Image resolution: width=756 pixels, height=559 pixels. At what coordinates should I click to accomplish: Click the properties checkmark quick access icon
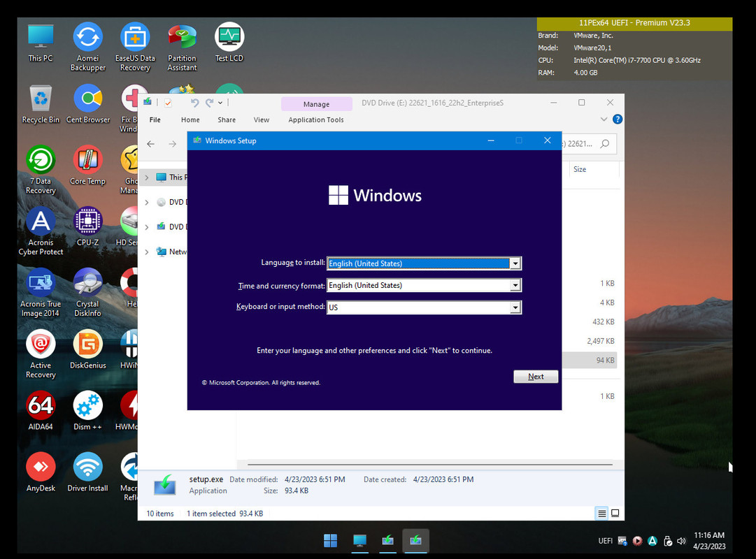pos(168,103)
